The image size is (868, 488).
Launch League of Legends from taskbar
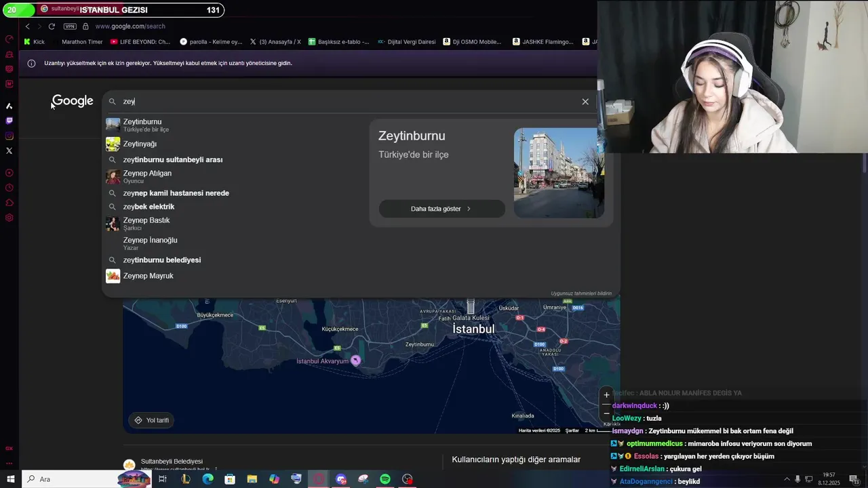tap(185, 479)
